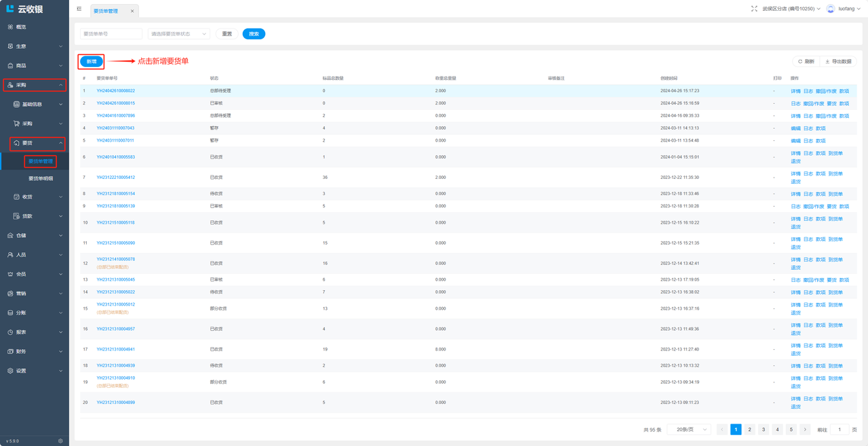
Task: Click the 仓储 warehouse icon in sidebar
Action: pos(10,236)
